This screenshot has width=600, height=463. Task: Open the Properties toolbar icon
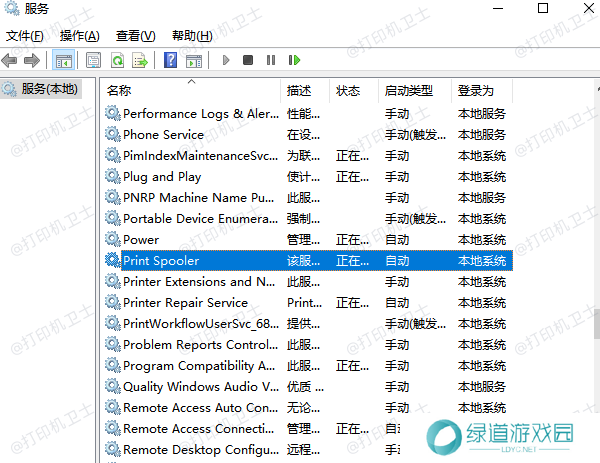tap(93, 60)
